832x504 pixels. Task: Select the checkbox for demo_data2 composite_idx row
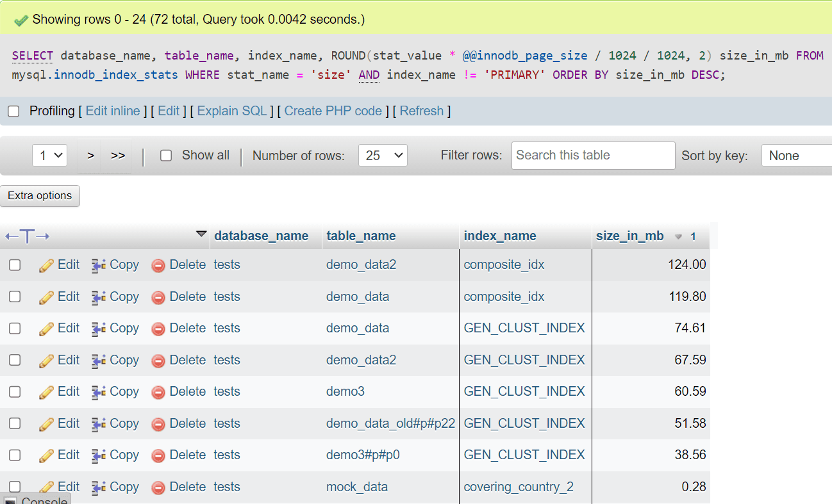pyautogui.click(x=15, y=265)
